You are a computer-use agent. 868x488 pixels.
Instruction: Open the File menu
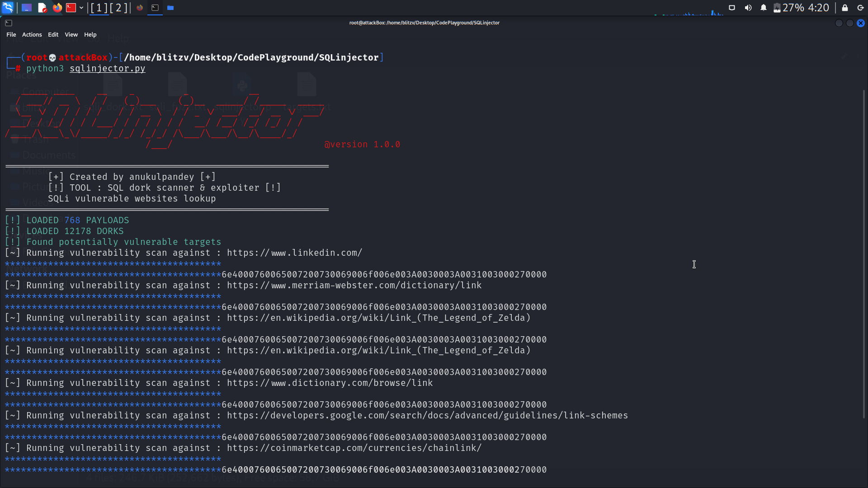[x=11, y=35]
